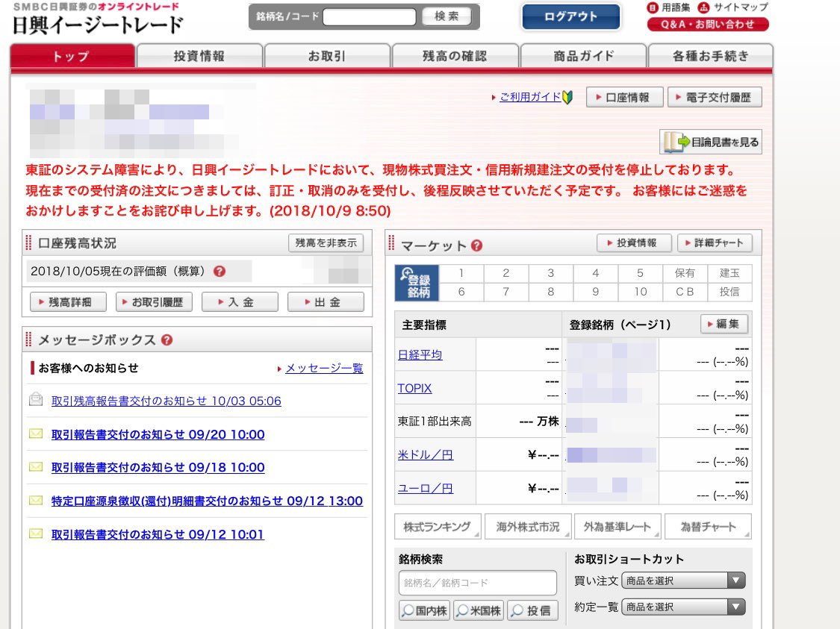Select registered stocks page 1
The image size is (840, 629).
[x=461, y=273]
